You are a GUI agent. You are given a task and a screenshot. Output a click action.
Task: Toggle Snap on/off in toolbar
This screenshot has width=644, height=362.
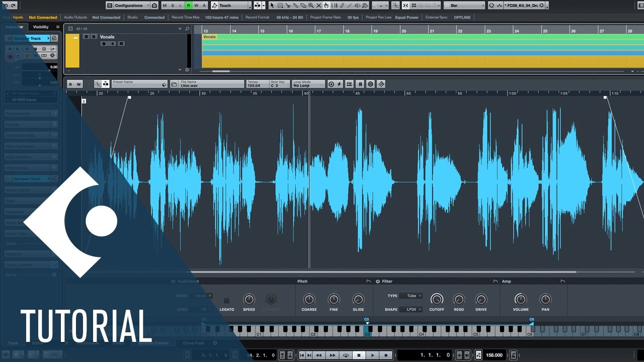point(406,6)
